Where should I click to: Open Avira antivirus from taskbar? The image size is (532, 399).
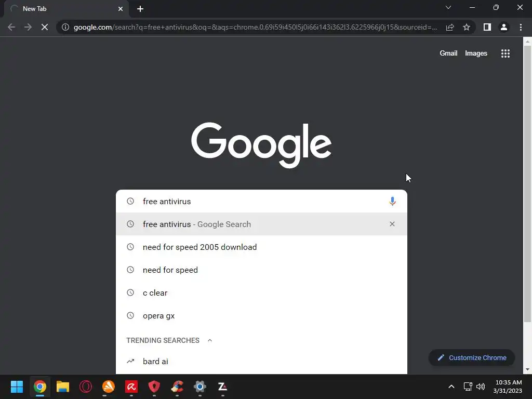[x=131, y=387]
